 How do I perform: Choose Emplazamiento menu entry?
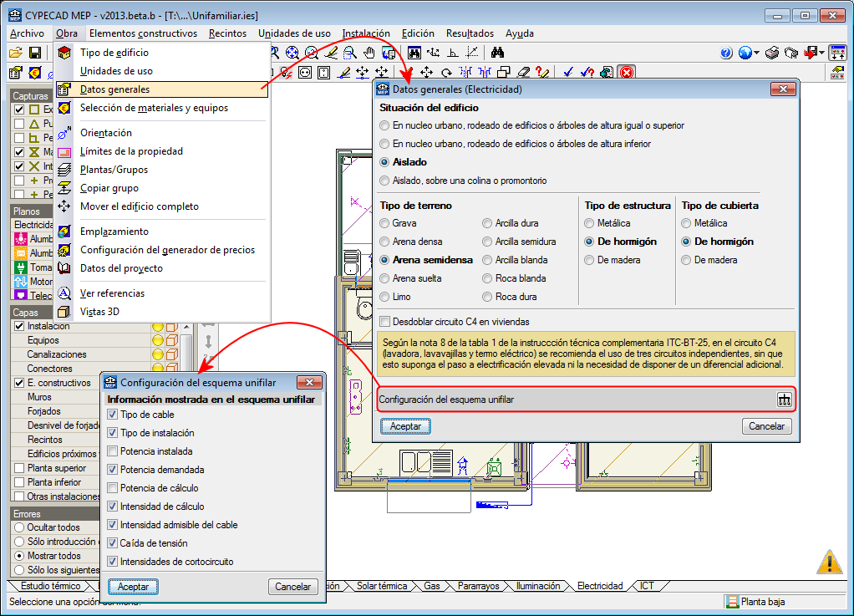pyautogui.click(x=162, y=232)
